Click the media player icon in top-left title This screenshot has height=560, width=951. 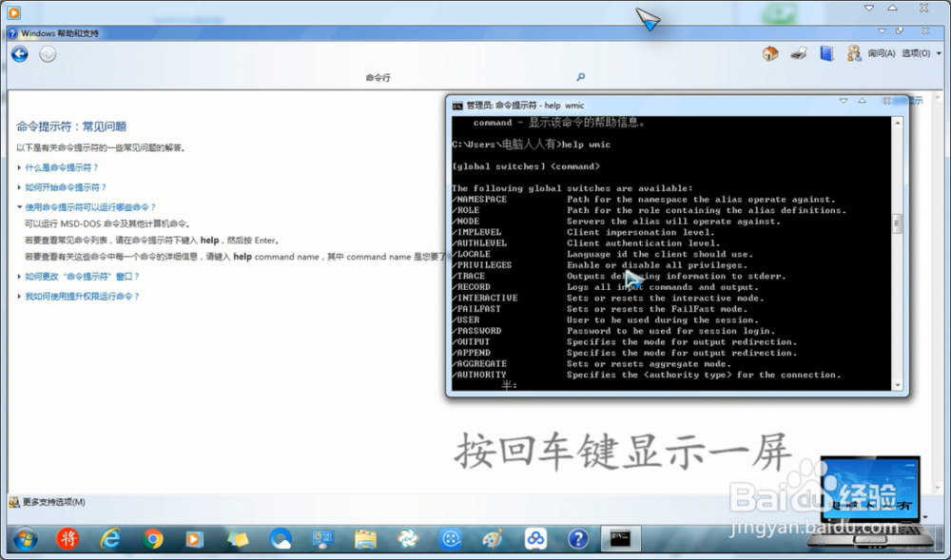[13, 12]
